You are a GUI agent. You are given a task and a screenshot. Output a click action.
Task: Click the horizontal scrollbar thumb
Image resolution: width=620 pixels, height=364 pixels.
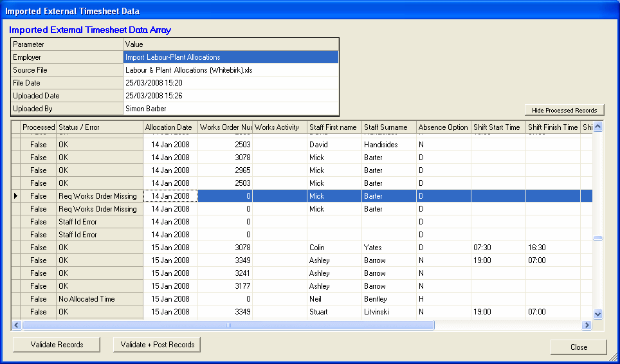tap(228, 325)
